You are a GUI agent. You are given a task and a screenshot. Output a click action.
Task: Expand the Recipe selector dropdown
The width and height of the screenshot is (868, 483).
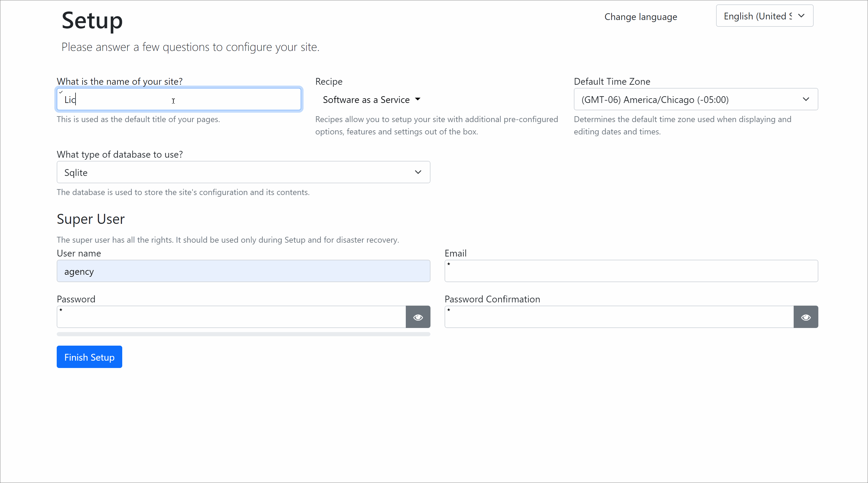point(371,99)
